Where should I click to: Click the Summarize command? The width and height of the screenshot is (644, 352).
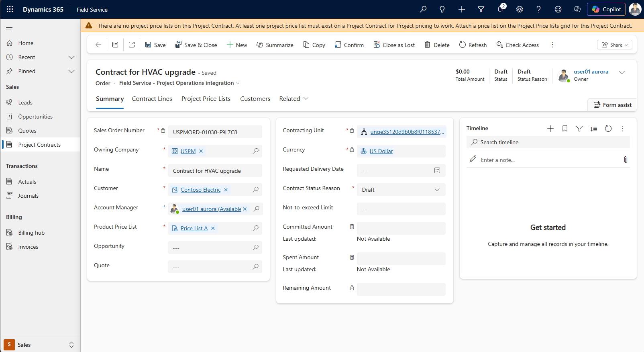[x=275, y=45]
